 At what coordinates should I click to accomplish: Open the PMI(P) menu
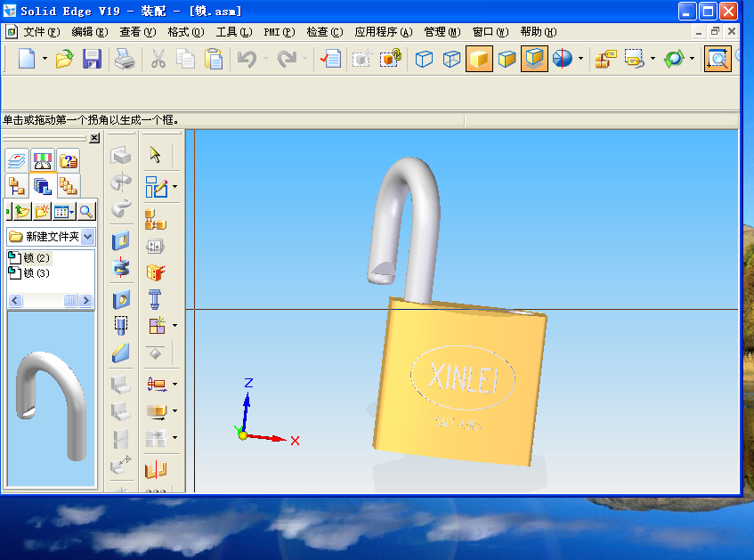pyautogui.click(x=280, y=32)
